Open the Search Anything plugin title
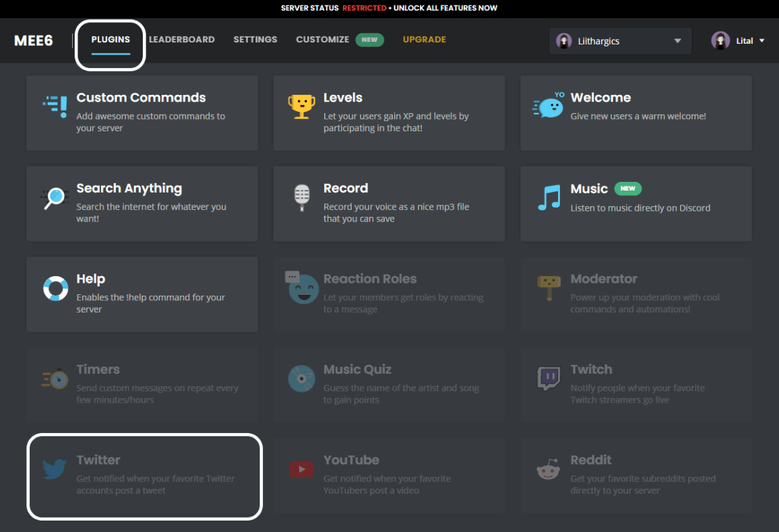Viewport: 779px width, 532px height. click(x=129, y=189)
